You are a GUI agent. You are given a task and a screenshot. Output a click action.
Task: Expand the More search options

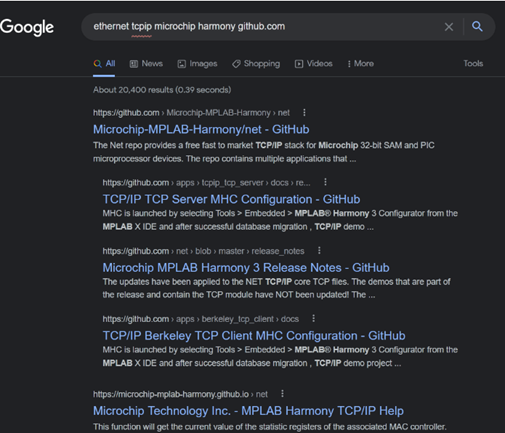pos(360,64)
